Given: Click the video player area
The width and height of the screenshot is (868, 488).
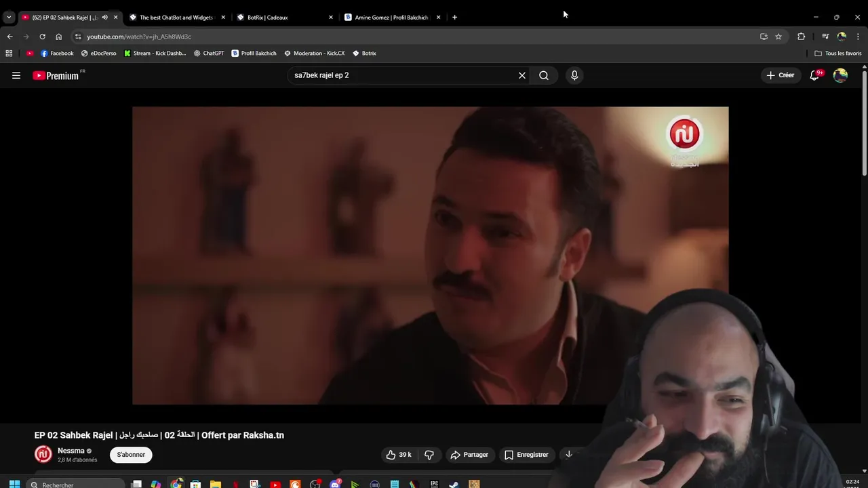Looking at the screenshot, I should (430, 256).
